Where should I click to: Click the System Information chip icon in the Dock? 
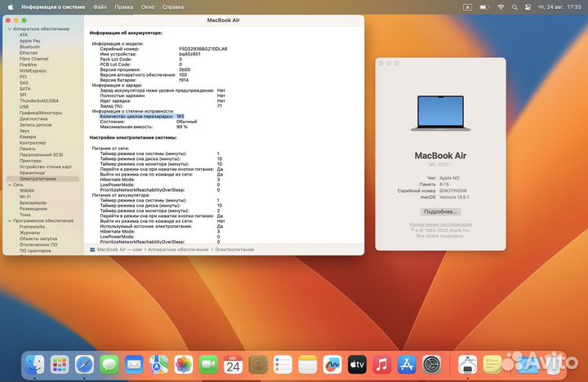pyautogui.click(x=468, y=364)
